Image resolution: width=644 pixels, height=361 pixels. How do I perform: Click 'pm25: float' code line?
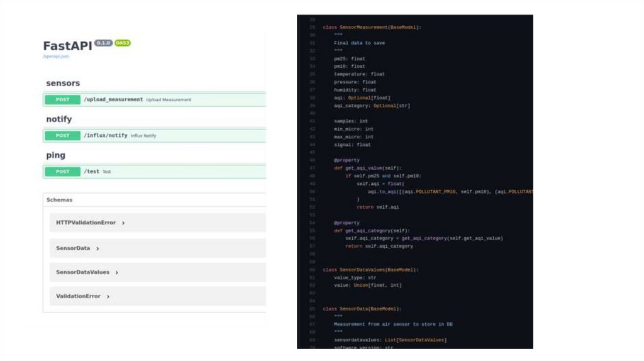[350, 58]
